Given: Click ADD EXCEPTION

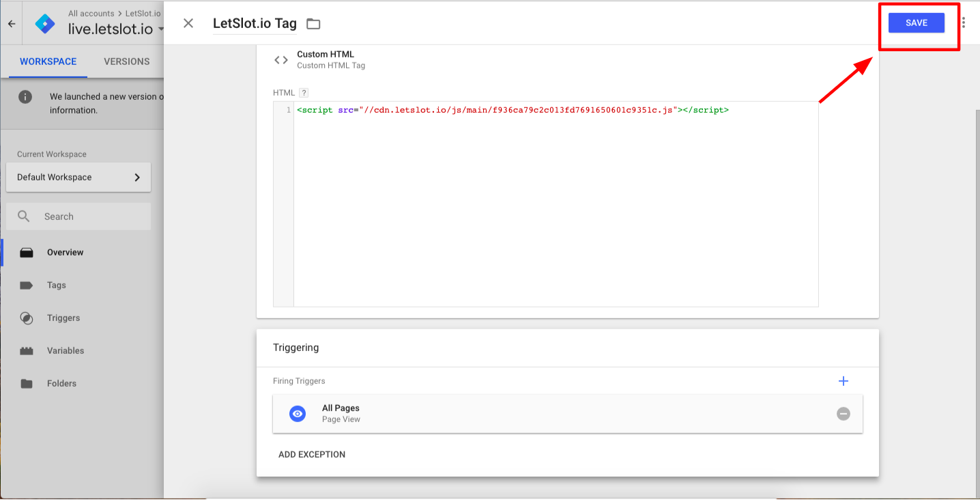Looking at the screenshot, I should 312,454.
